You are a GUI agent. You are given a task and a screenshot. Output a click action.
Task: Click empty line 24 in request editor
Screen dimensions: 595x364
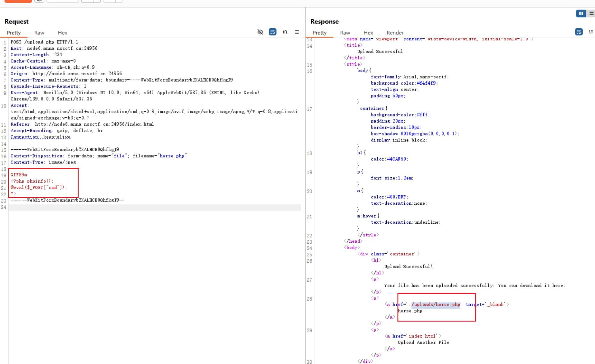pos(151,207)
